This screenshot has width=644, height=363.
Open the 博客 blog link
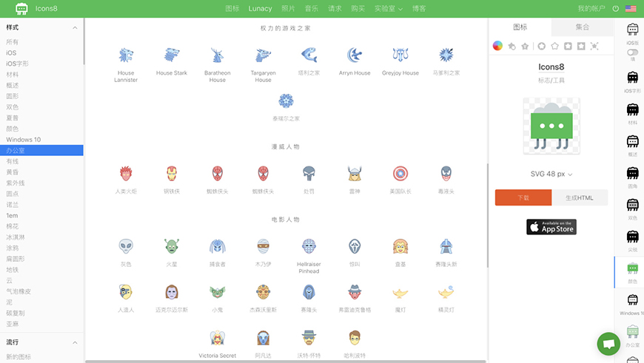419,9
